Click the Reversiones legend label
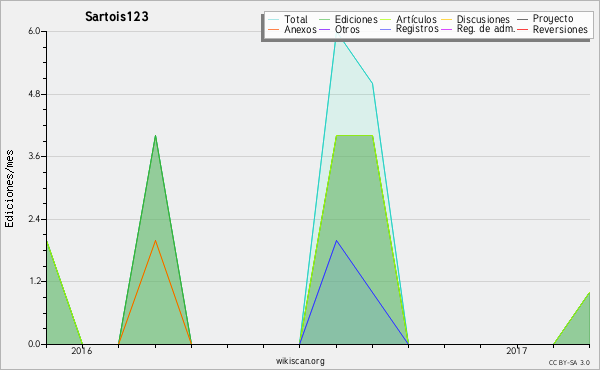This screenshot has height=370, width=600. pyautogui.click(x=560, y=29)
